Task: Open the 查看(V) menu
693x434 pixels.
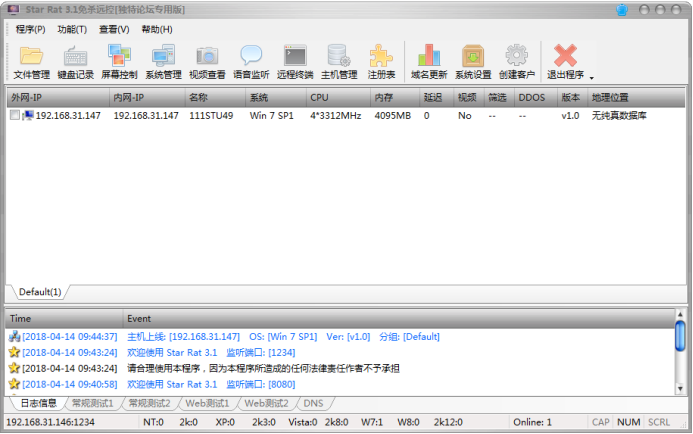Action: click(114, 29)
